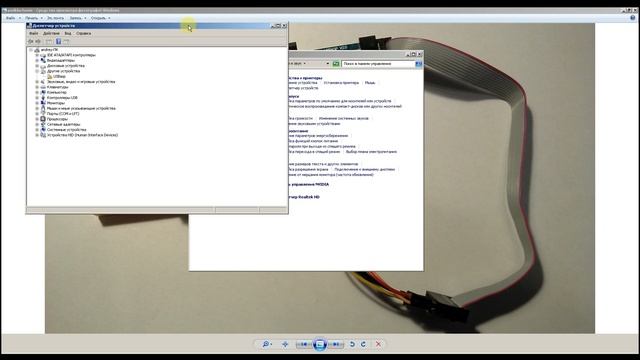Click blue help icon in photo viewer

pyautogui.click(x=633, y=18)
